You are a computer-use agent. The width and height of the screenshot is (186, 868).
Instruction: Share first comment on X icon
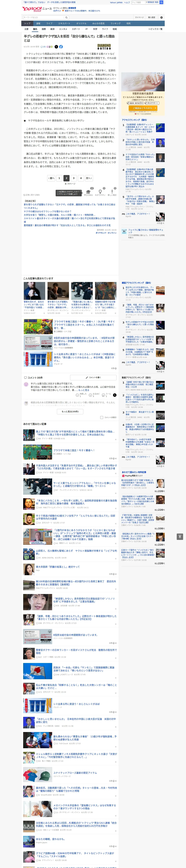(x=114, y=395)
